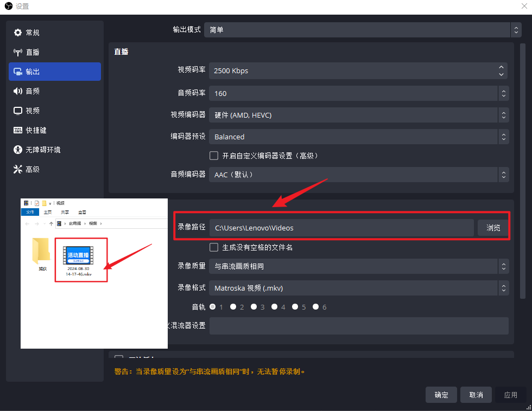The image size is (532, 411).
Task: Select audio track 3 radio button
Action: click(254, 307)
